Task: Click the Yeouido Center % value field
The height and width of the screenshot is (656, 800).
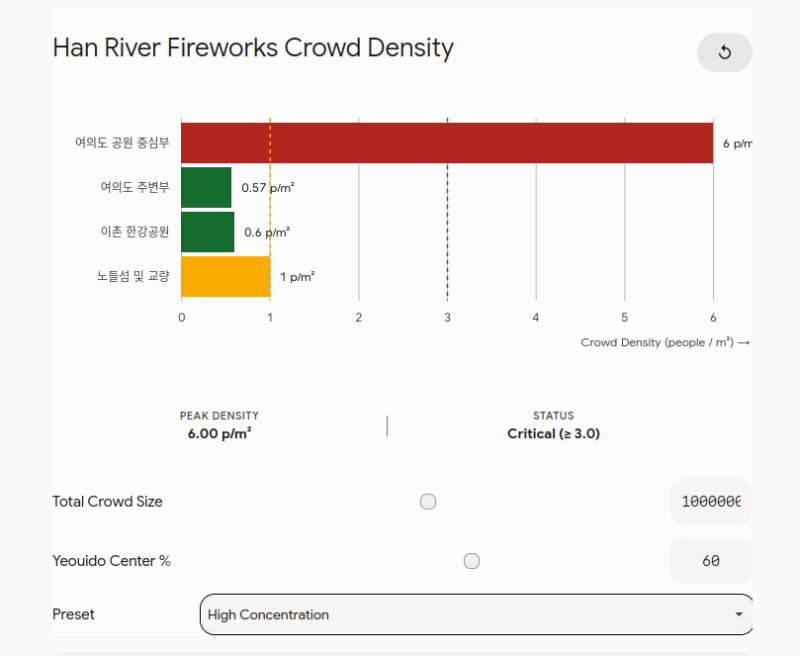Action: [711, 561]
